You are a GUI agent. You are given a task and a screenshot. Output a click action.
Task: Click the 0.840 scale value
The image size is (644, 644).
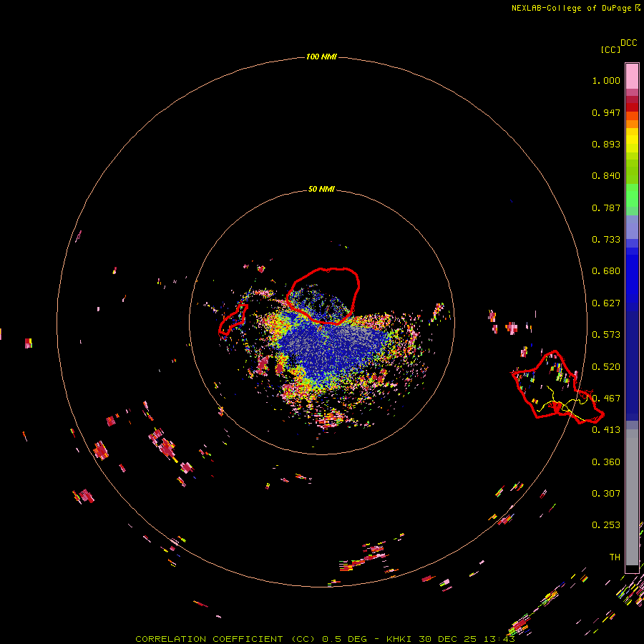coord(606,176)
